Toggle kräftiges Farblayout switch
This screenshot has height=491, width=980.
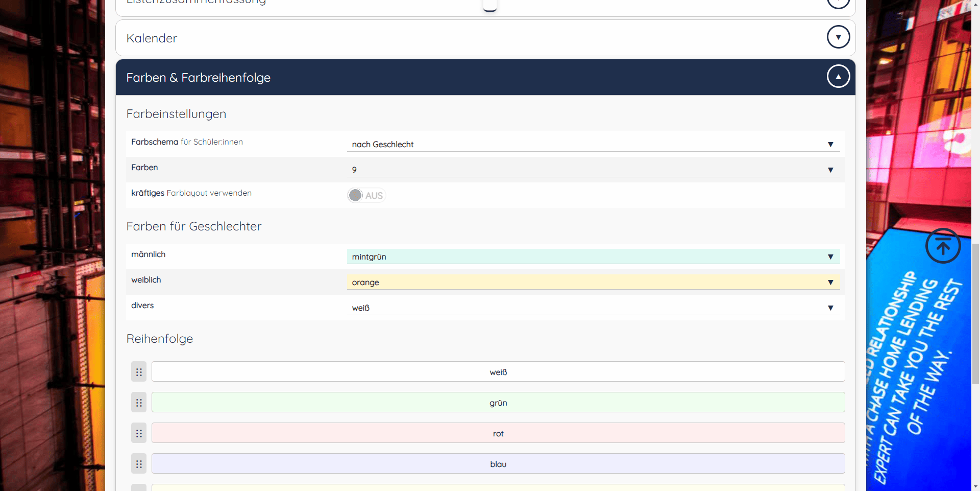(366, 195)
